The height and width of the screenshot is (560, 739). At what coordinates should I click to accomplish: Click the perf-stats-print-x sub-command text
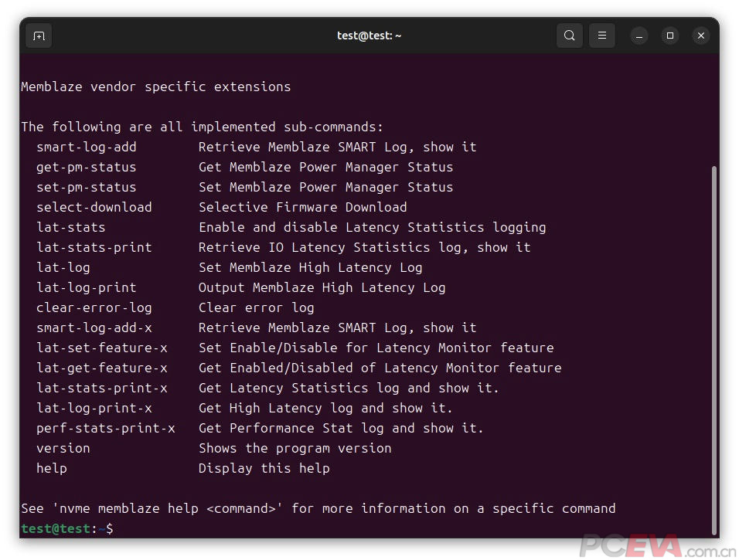[x=106, y=428]
